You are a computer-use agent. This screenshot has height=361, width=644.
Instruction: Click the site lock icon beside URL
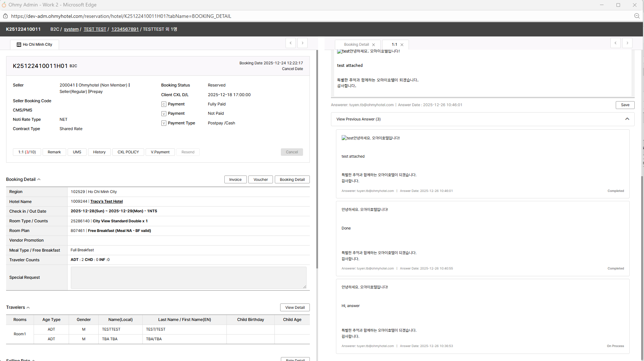5,16
